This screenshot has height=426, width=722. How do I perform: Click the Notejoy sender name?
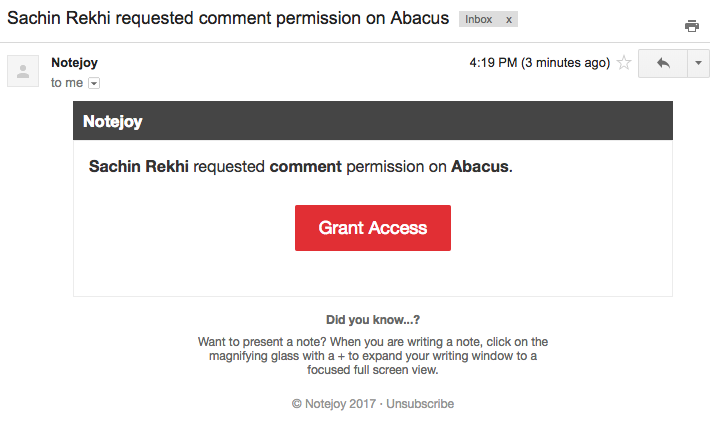[74, 62]
